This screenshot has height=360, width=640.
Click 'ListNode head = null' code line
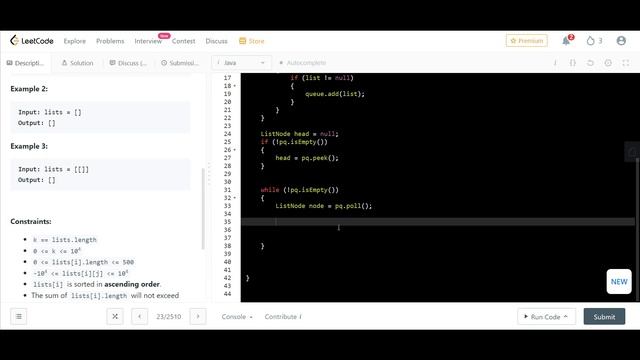click(x=300, y=134)
